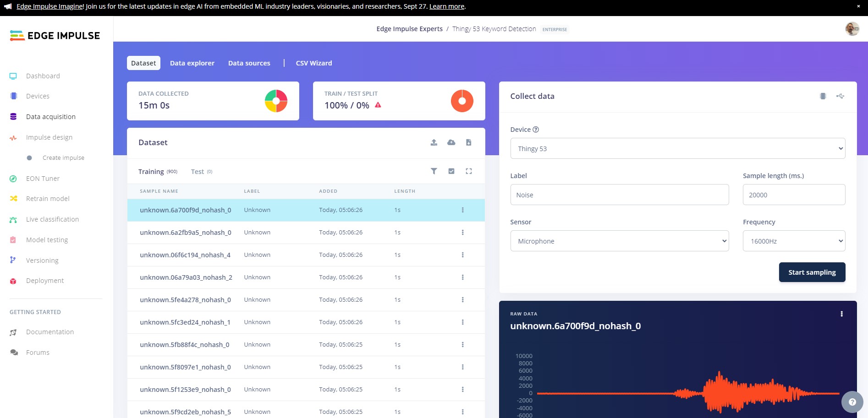Open Impulse design section

point(49,137)
